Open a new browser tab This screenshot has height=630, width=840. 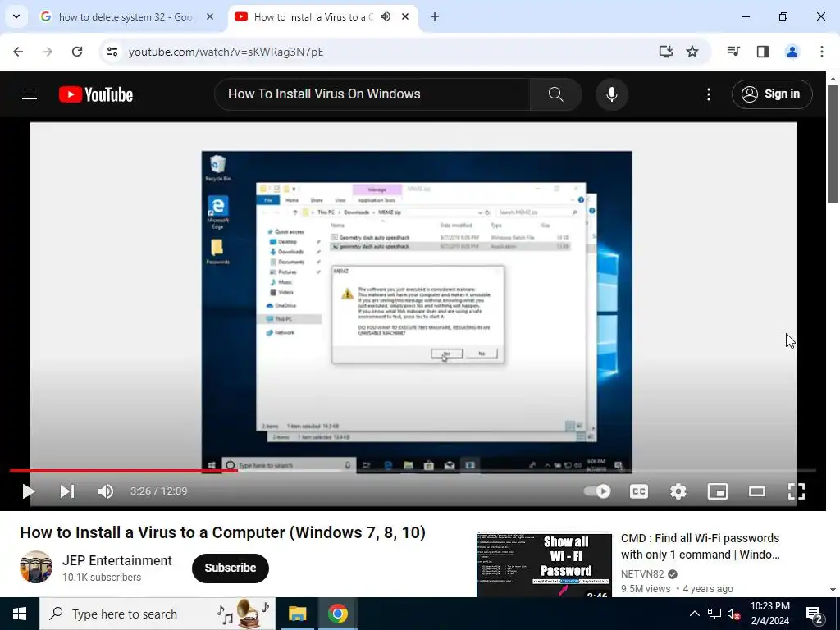pos(435,16)
